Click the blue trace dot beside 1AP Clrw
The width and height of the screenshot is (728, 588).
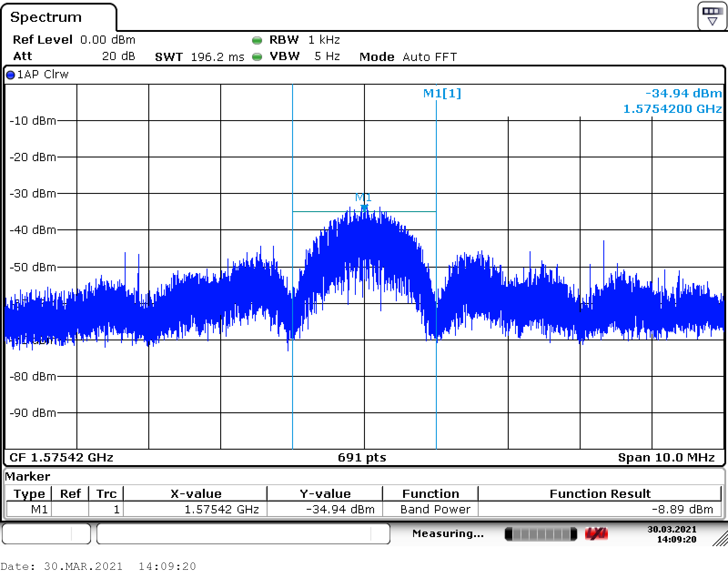pos(10,75)
